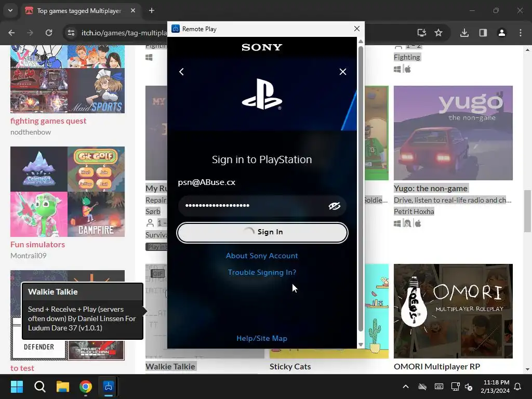Close the PlayStation sign-in form
532x399 pixels.
(343, 72)
